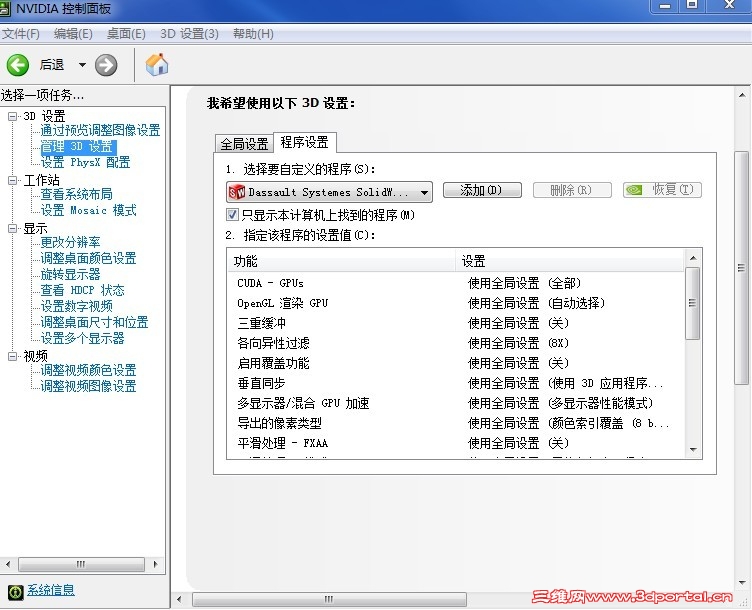Collapse the 视频 tree node

pyautogui.click(x=12, y=356)
